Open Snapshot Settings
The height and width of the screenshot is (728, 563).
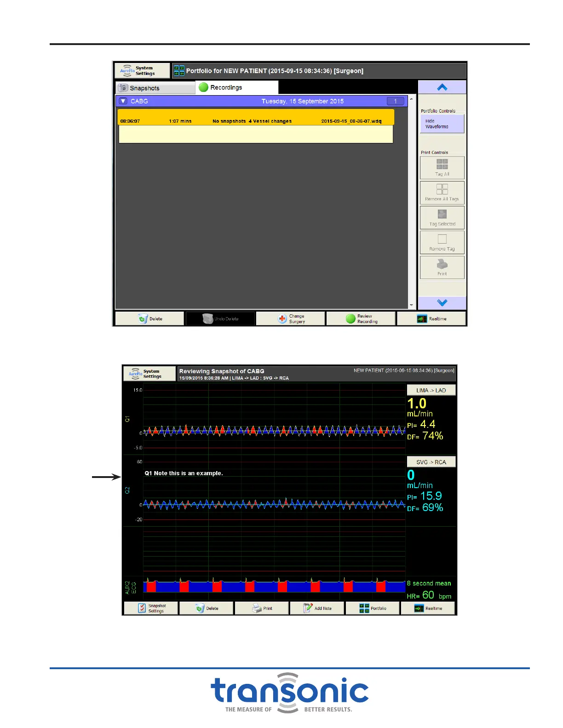coord(151,608)
